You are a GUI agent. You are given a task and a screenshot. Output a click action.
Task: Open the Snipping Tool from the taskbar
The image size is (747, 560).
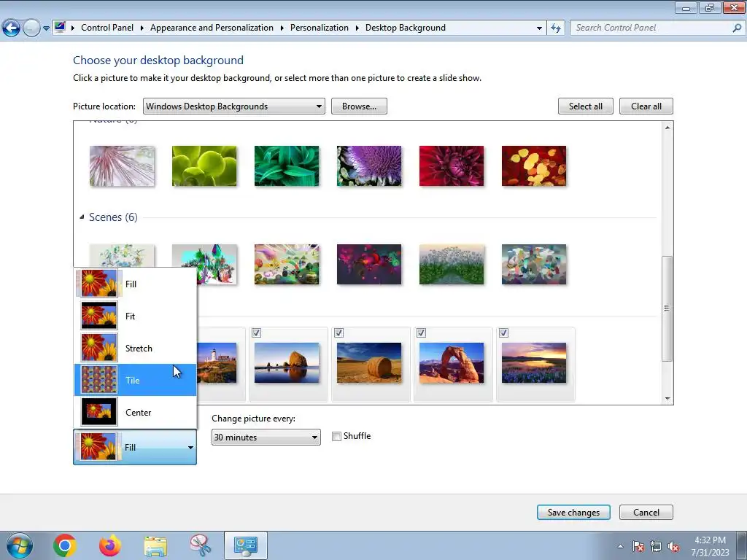(201, 545)
